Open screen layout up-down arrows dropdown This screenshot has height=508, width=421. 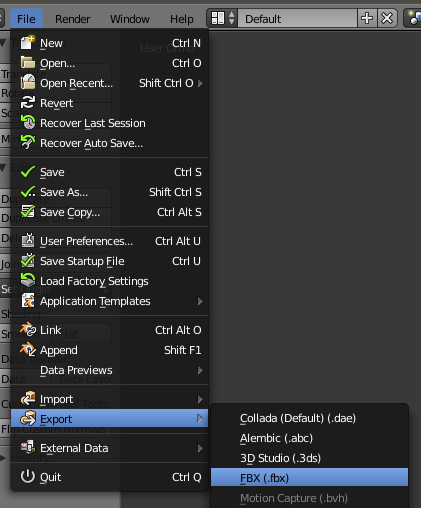point(232,18)
